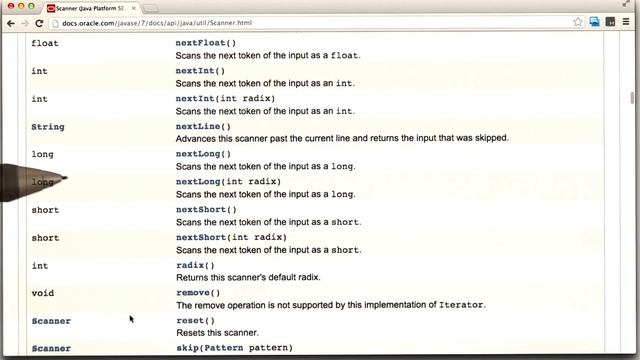Click the 'float' return type text

[x=45, y=43]
